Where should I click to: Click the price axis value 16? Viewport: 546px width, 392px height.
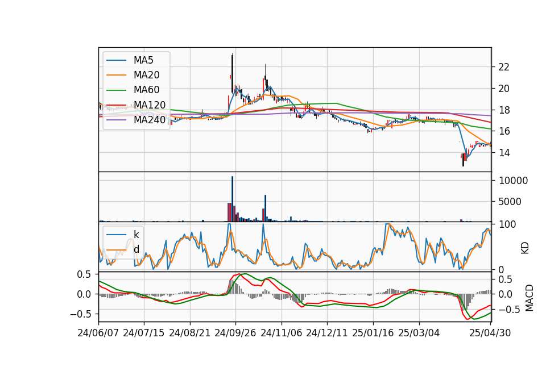tap(504, 131)
